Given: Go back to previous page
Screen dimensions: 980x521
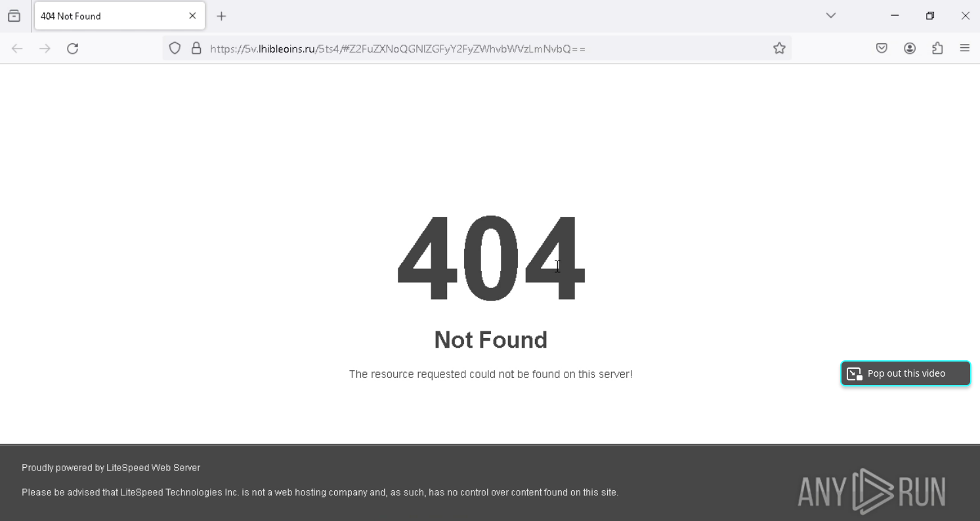Looking at the screenshot, I should coord(17,49).
